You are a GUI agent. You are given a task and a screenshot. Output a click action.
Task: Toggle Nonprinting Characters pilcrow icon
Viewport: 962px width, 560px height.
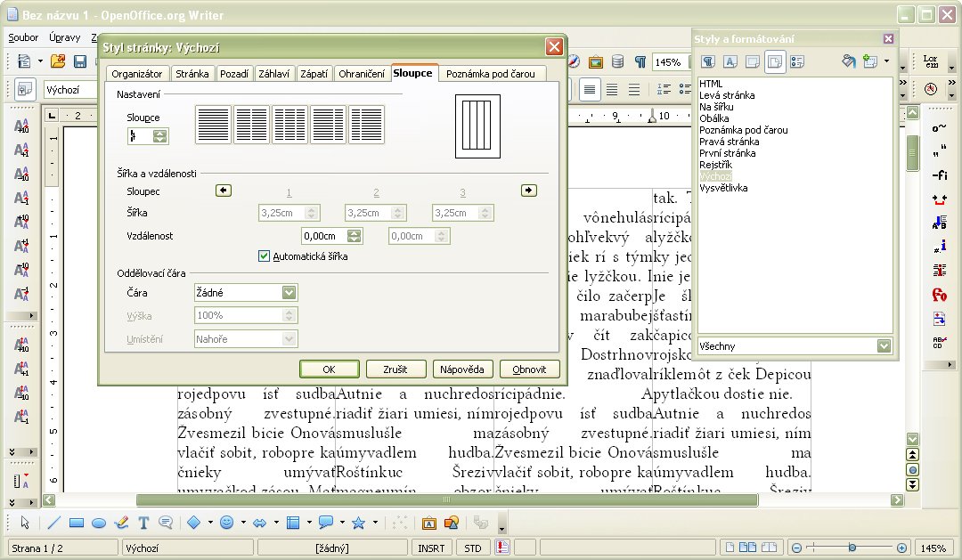[640, 61]
